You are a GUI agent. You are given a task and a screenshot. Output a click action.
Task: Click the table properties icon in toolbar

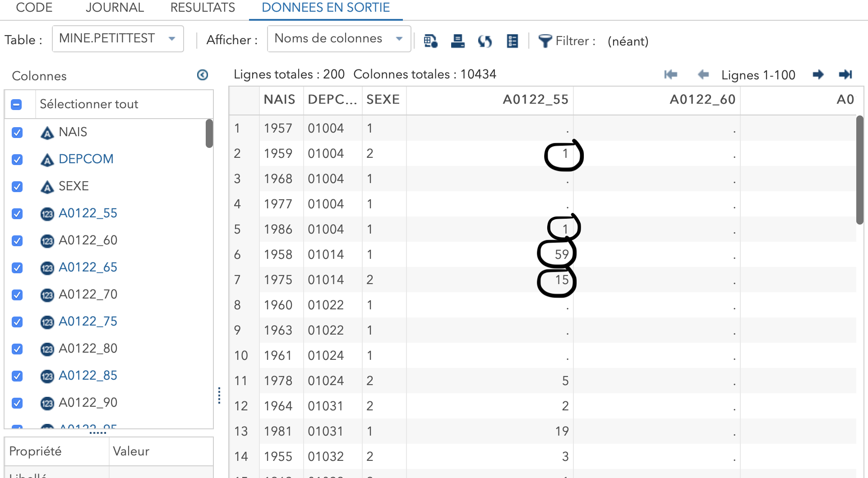[x=430, y=41]
